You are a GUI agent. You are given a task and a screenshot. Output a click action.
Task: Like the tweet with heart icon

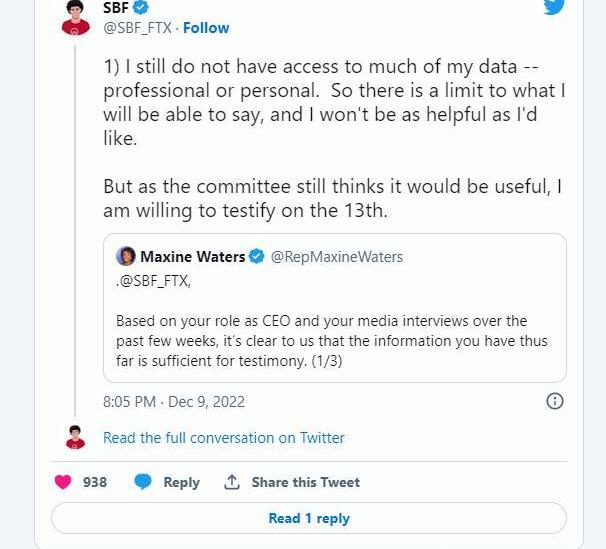click(x=63, y=482)
